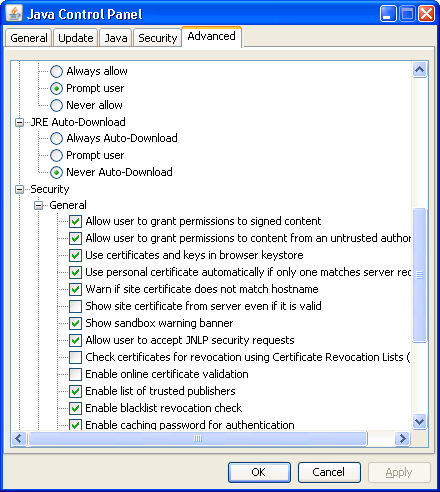This screenshot has height=492, width=440.
Task: Click the OK button
Action: point(259,472)
